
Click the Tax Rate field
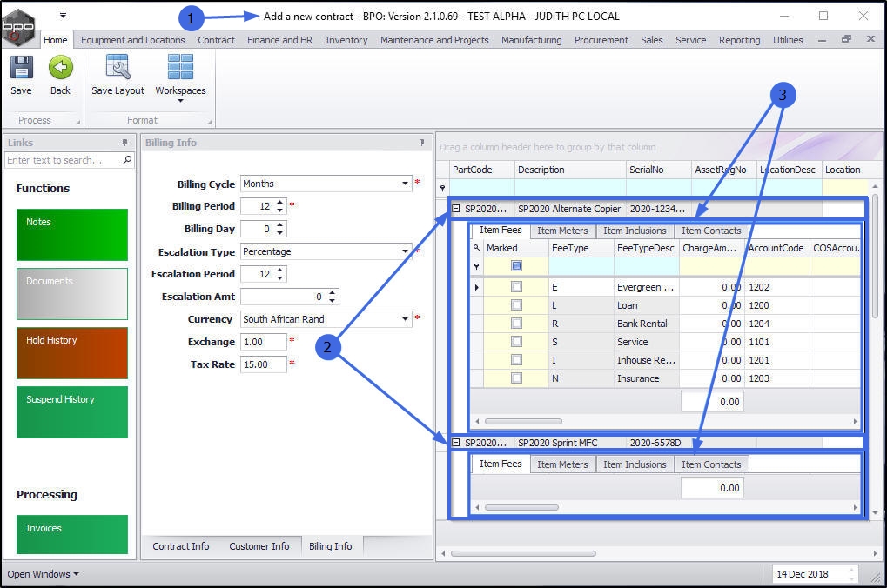(264, 364)
